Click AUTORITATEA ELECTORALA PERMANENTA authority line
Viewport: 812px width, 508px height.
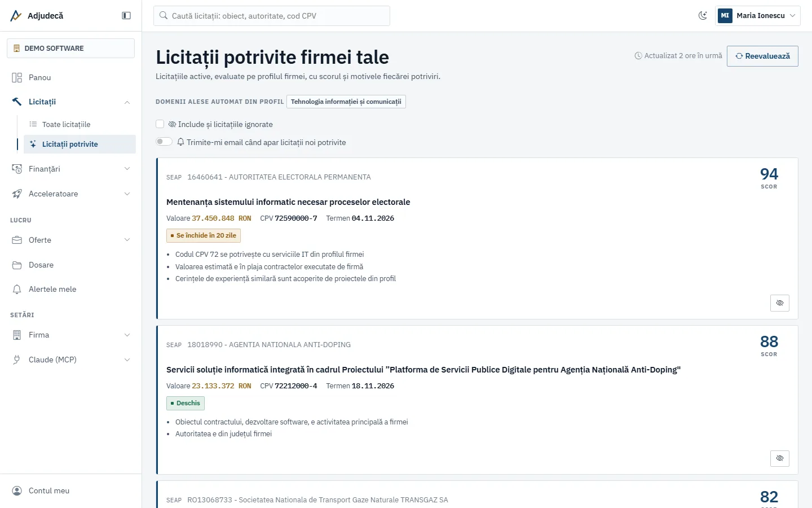pyautogui.click(x=279, y=177)
